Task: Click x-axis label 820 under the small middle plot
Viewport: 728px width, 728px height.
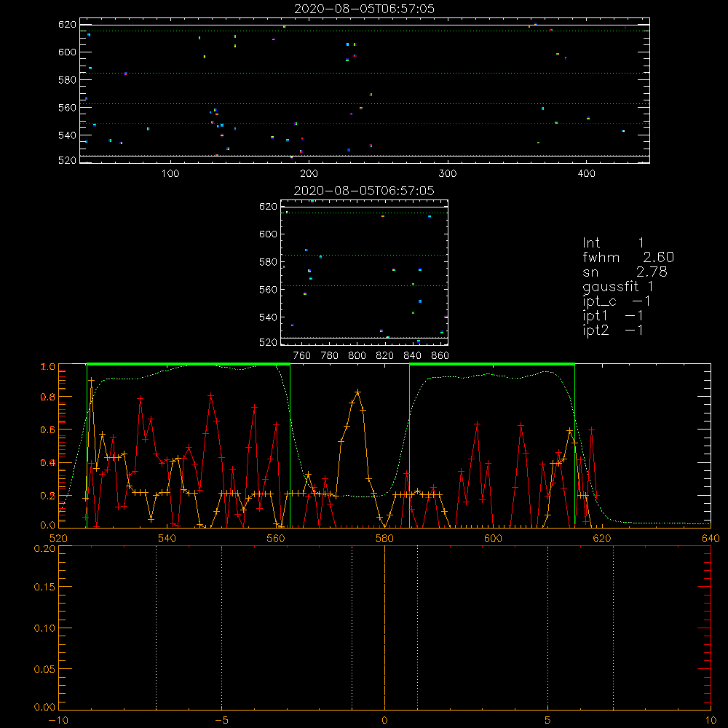Action: (385, 356)
